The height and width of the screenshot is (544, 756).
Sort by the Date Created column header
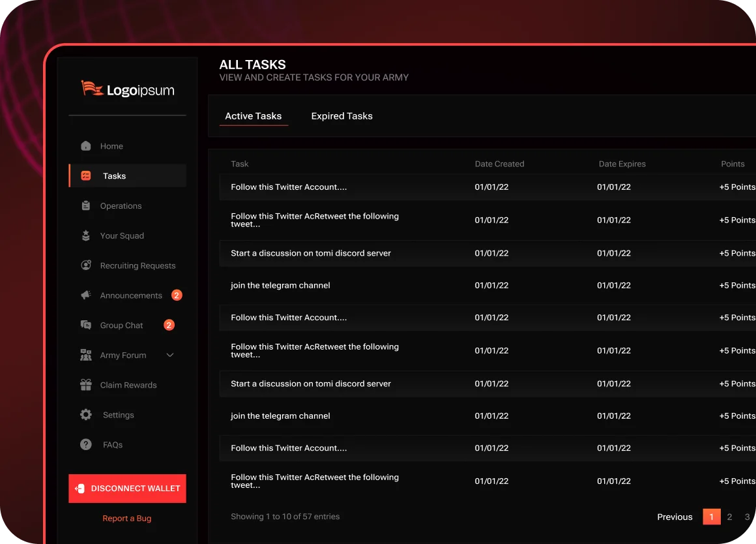[499, 164]
